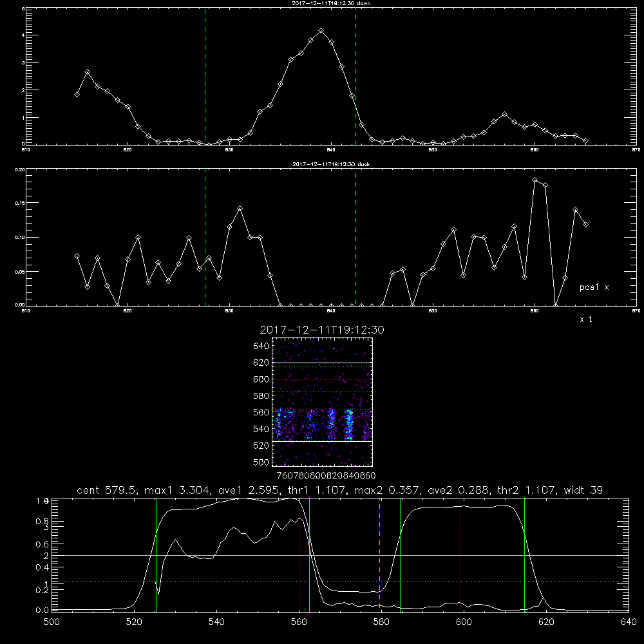Open the colored spectrogram image panel

pos(322,402)
